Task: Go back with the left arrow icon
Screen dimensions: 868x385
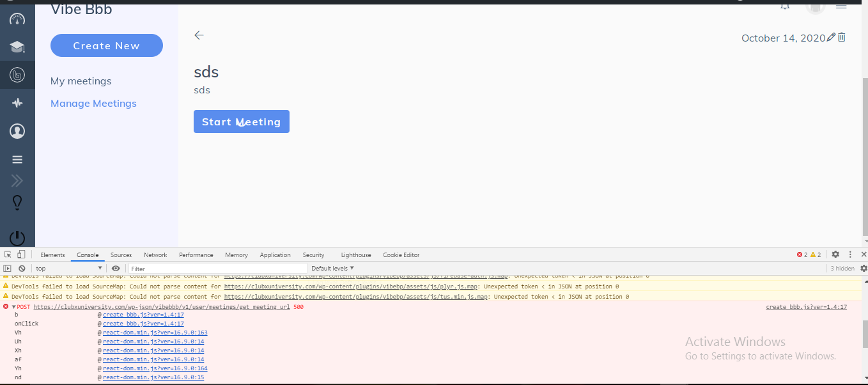Action: pos(199,35)
